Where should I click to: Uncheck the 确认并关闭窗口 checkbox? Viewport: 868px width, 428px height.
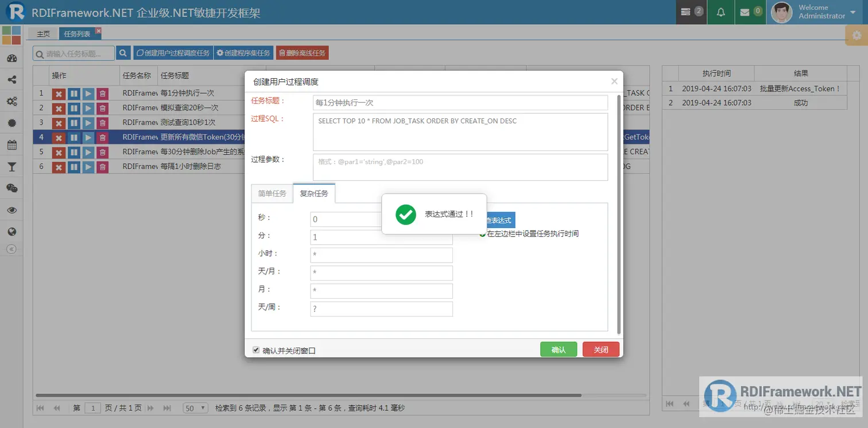coord(256,350)
